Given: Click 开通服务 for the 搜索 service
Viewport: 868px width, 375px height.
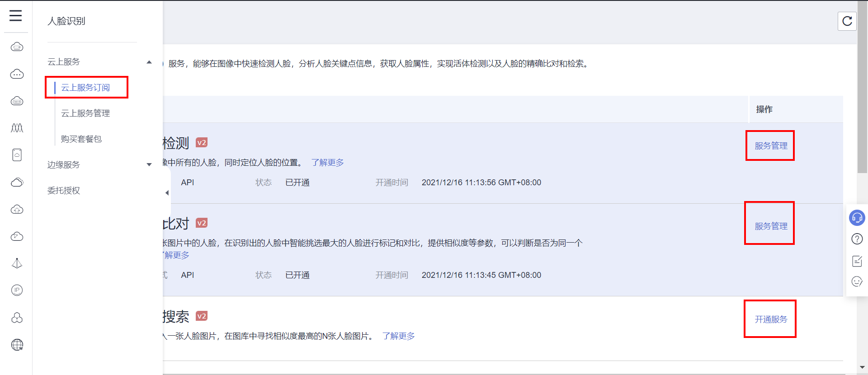Looking at the screenshot, I should pyautogui.click(x=771, y=319).
